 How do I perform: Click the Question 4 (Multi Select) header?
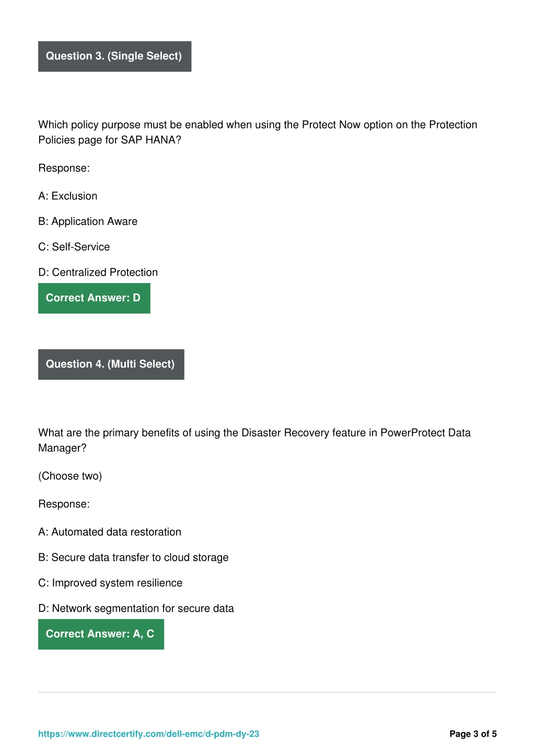pos(111,364)
